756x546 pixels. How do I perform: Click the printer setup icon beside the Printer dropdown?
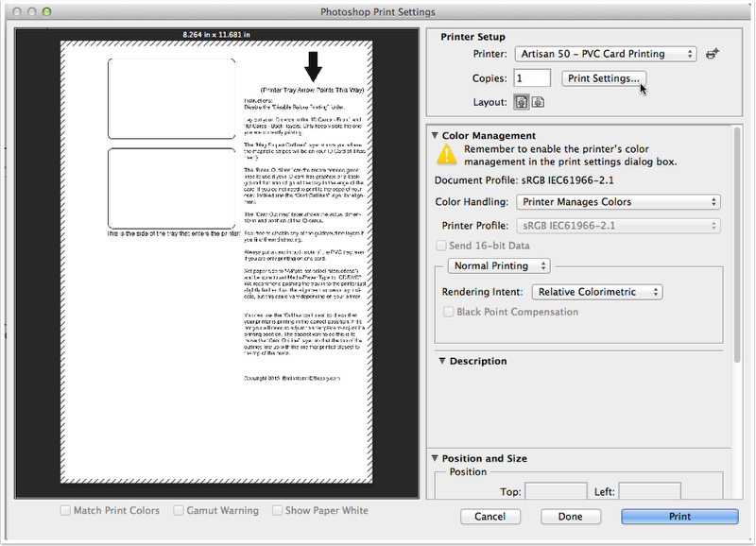(x=713, y=54)
